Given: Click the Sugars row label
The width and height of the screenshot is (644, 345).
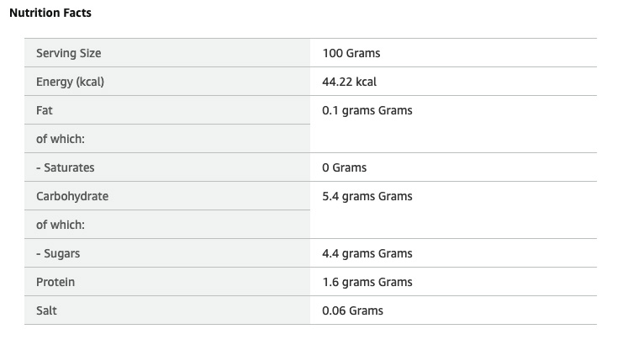Looking at the screenshot, I should coord(58,253).
